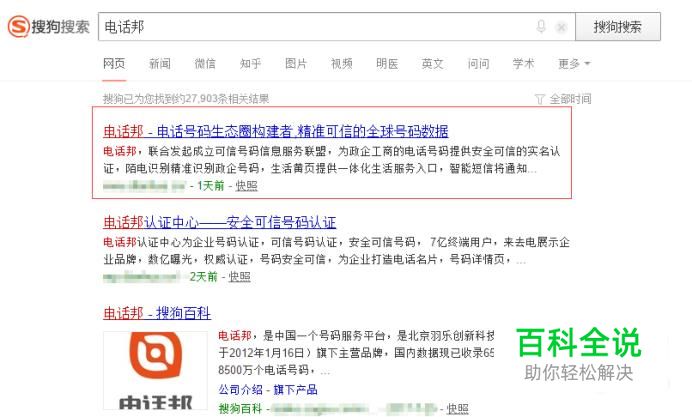Click the 搜狗搜索 search button
692x417 pixels.
[618, 27]
